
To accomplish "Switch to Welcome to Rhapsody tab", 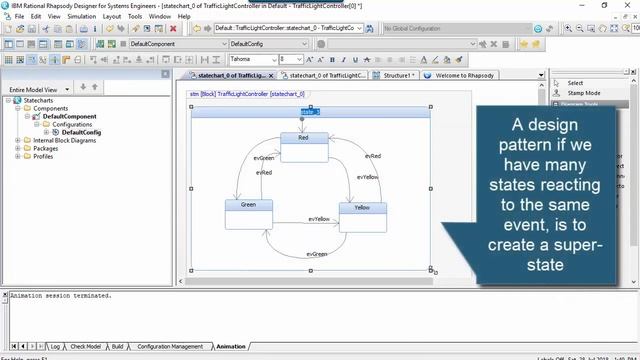I will pos(460,76).
